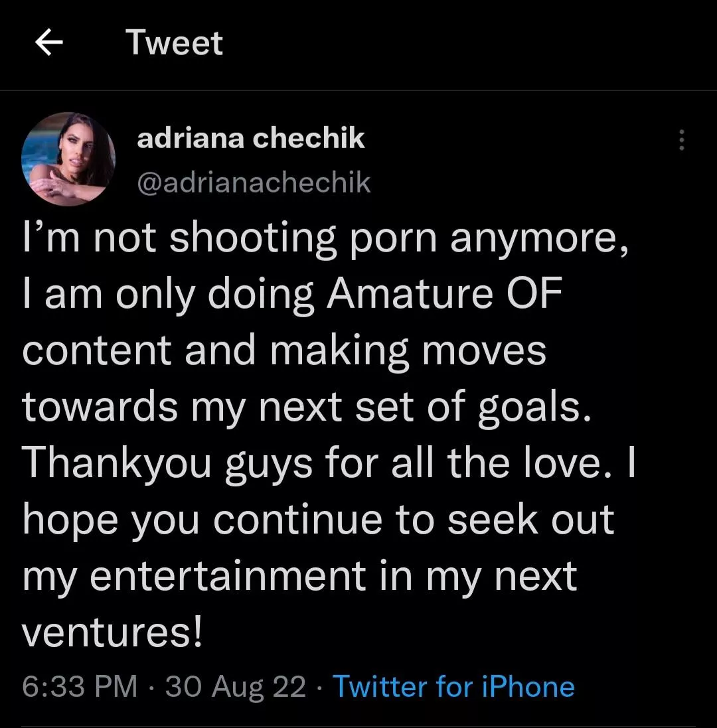Tap the 'Twitter for iPhone' source link
Screen dimensions: 717x728
tap(453, 686)
